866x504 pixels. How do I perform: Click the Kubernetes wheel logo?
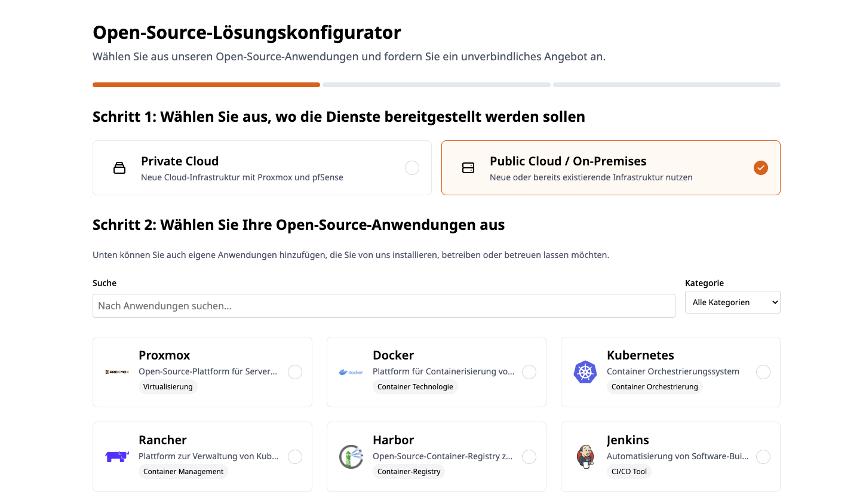[585, 372]
